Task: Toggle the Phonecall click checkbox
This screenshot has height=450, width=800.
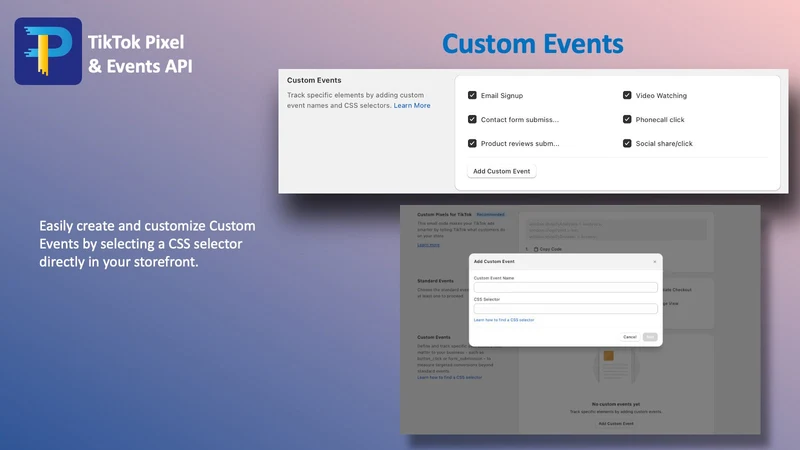Action: click(x=627, y=119)
